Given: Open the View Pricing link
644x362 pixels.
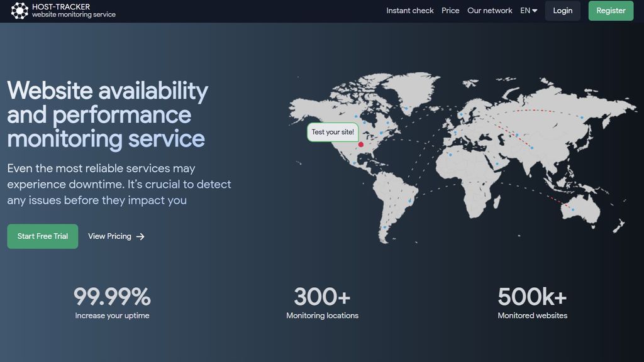Looking at the screenshot, I should pos(110,236).
